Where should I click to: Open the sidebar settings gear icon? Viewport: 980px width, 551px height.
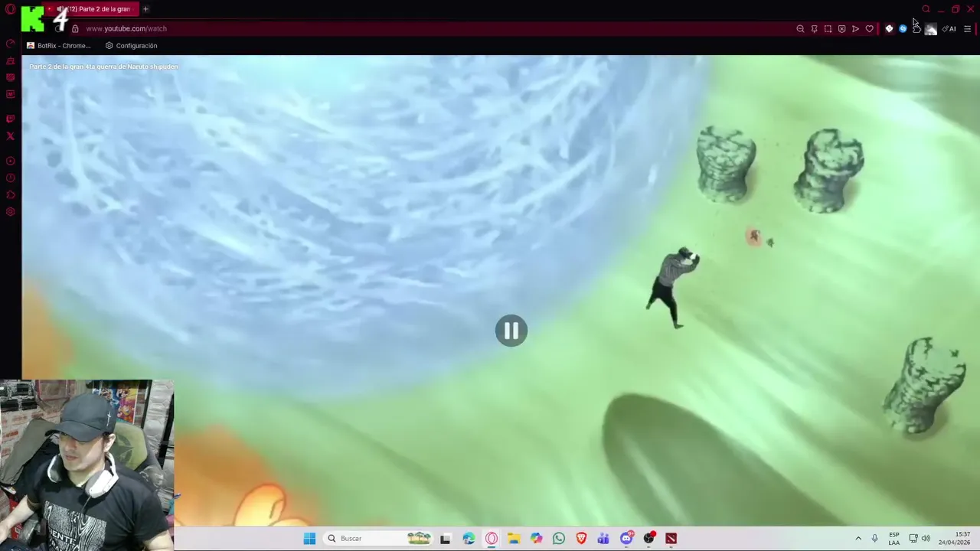click(10, 212)
